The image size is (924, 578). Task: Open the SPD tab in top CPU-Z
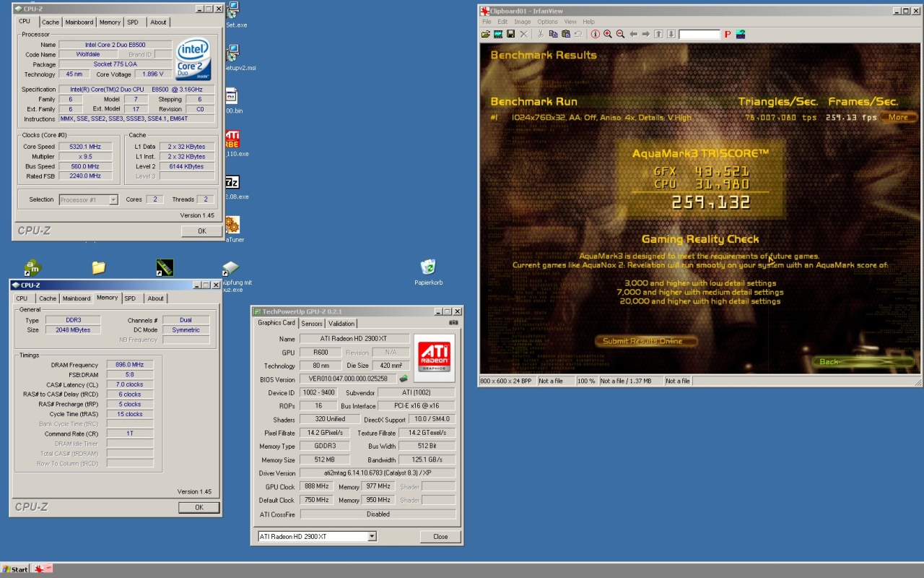133,22
